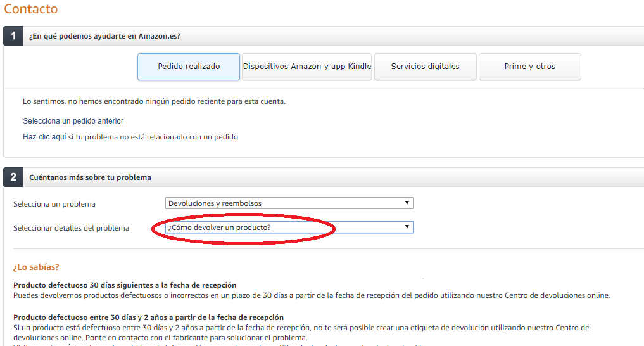Click the ¿En qué podemos ayudarte? section header
644x346 pixels.
pyautogui.click(x=104, y=36)
